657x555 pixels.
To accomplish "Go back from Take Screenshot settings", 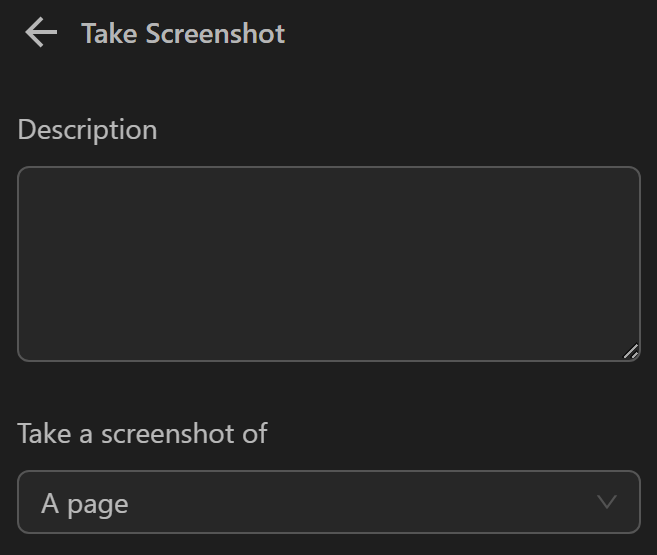I will 41,33.
